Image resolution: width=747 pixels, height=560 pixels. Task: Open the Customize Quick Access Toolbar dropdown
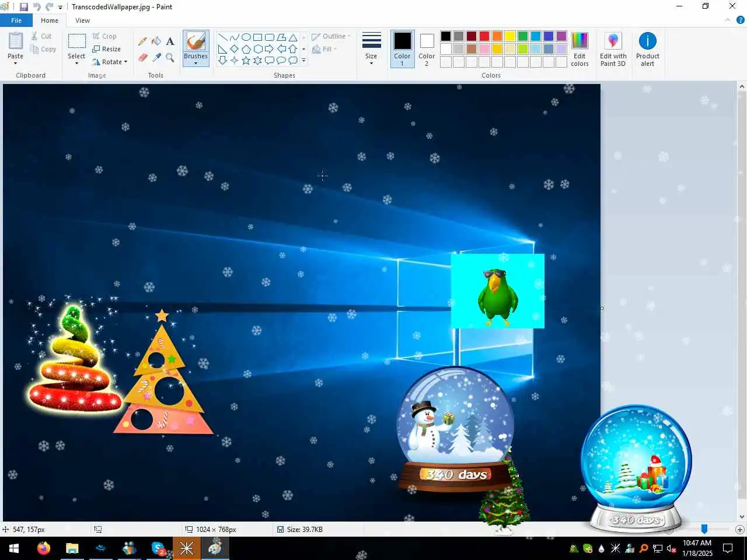60,7
